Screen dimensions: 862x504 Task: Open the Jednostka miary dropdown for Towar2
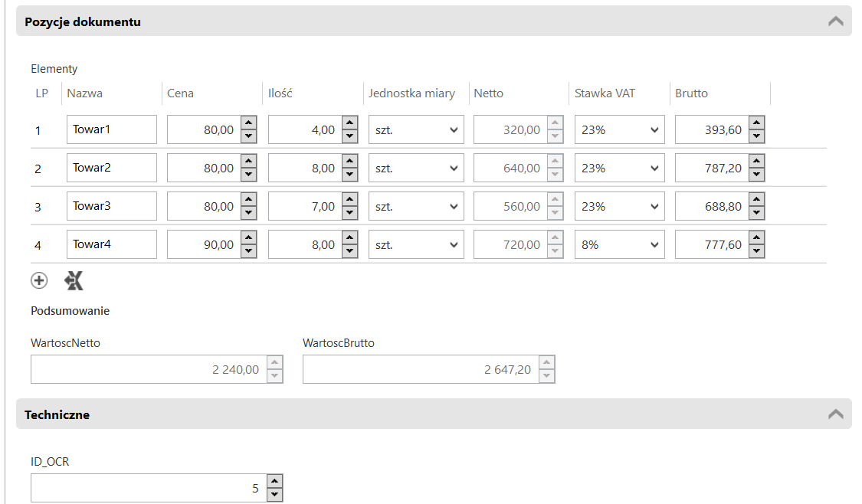416,169
